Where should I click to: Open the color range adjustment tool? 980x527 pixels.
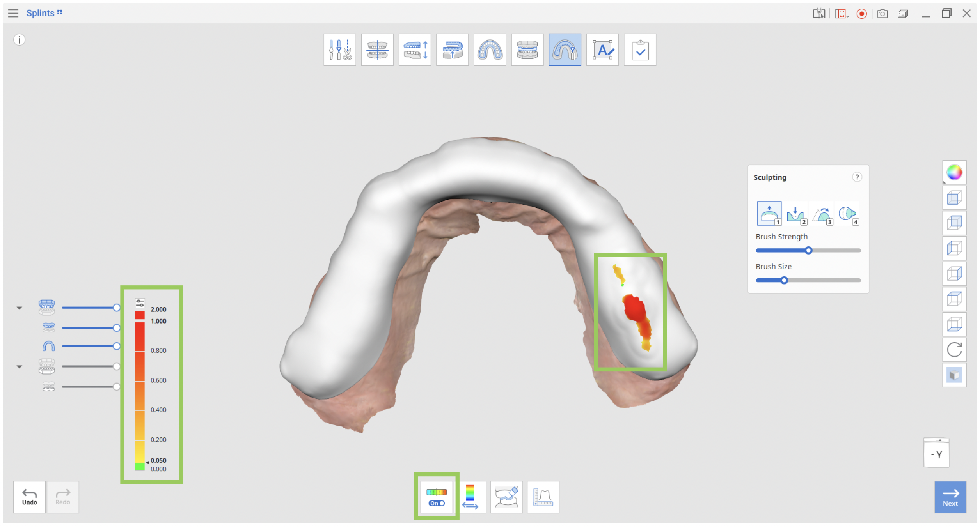click(470, 497)
